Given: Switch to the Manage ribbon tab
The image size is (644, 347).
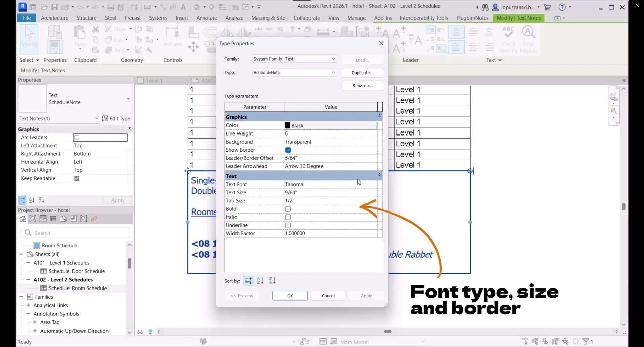Looking at the screenshot, I should point(356,18).
